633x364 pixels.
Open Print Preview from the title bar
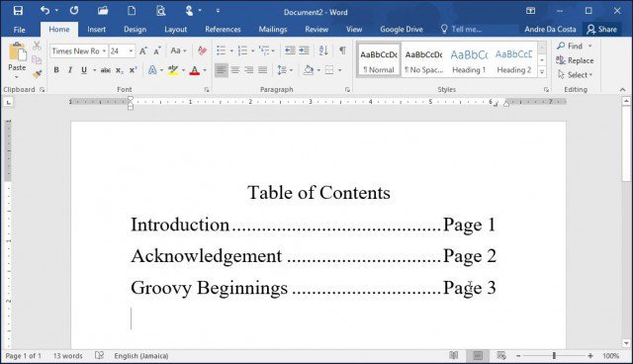click(x=160, y=11)
